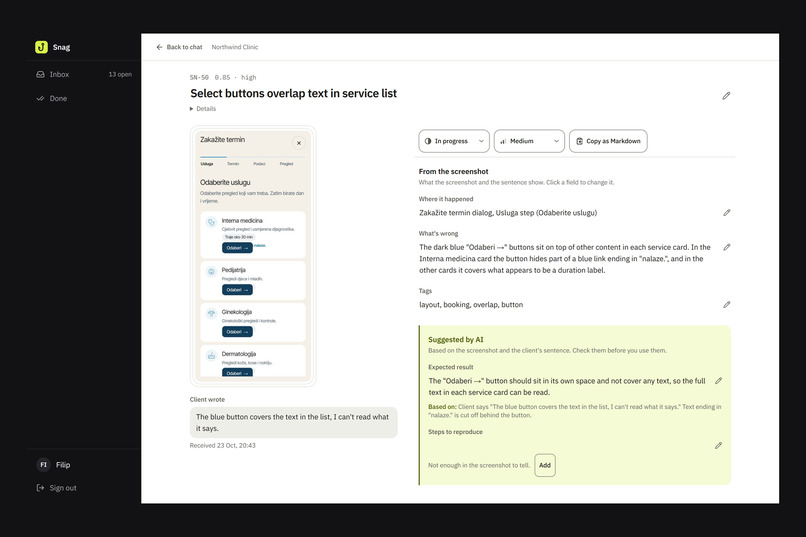Click the From the screenshot heading

click(453, 172)
